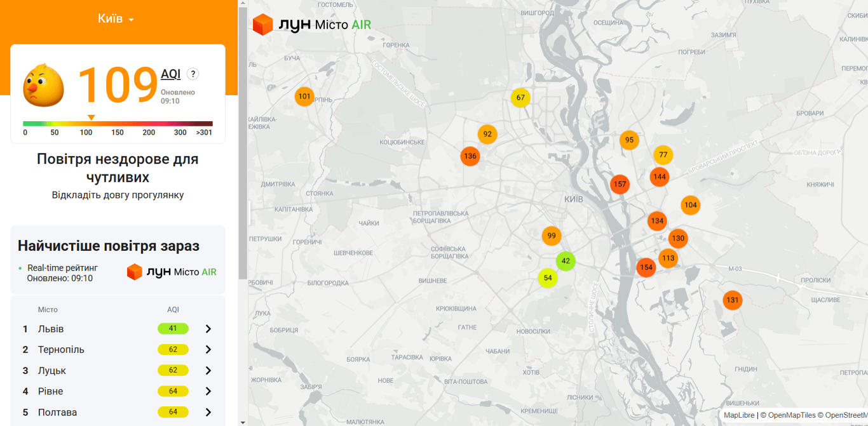Open Луцьк details with chevron

tap(208, 371)
